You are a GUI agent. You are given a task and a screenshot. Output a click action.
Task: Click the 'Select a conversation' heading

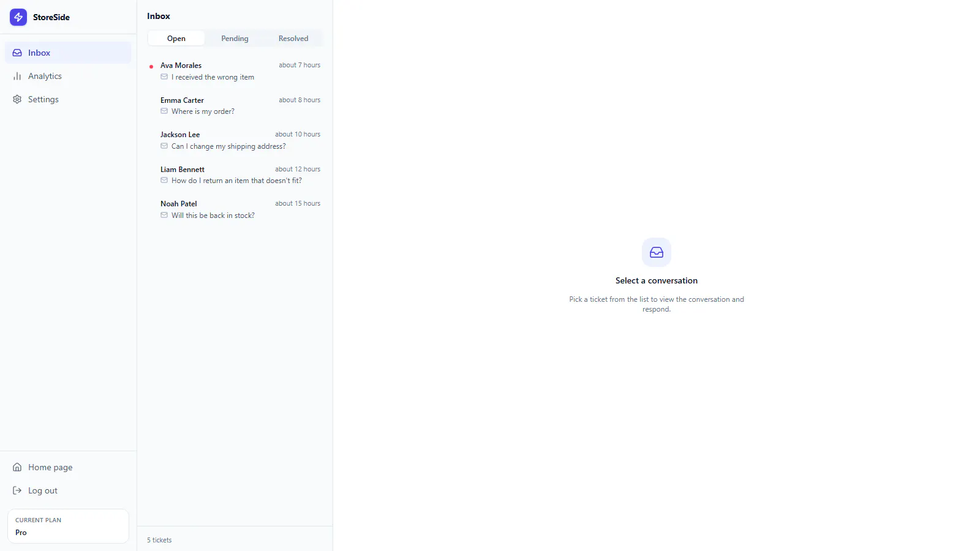coord(657,280)
